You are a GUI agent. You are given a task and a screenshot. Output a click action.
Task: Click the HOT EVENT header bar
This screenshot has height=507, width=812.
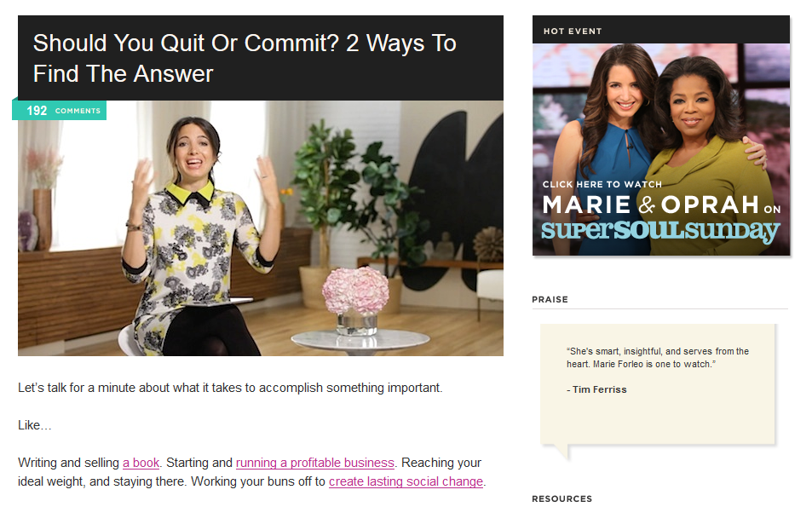(x=661, y=30)
